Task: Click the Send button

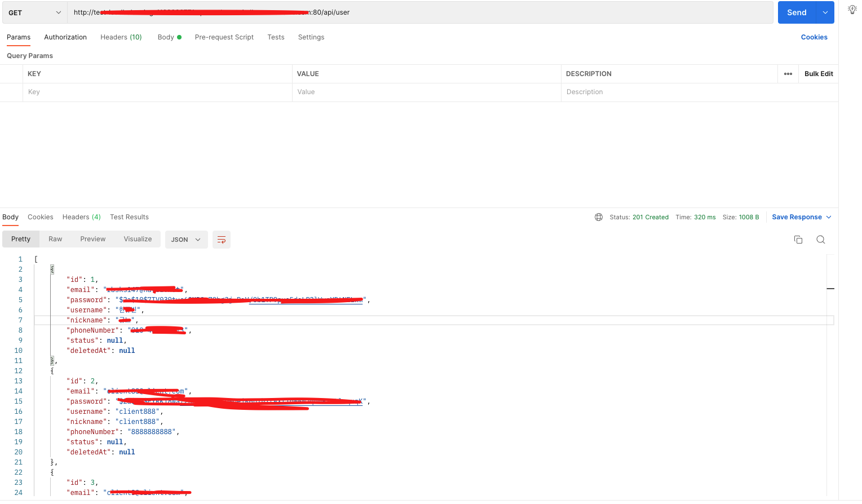Action: (x=797, y=12)
